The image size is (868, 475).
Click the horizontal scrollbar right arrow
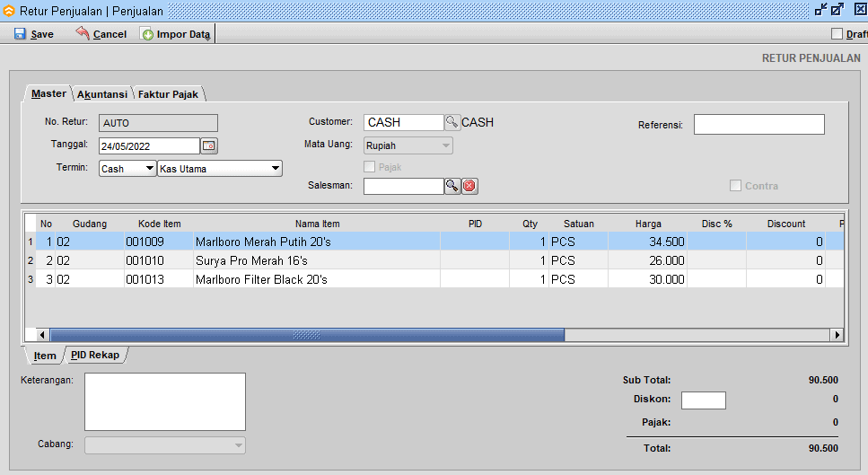(x=837, y=334)
